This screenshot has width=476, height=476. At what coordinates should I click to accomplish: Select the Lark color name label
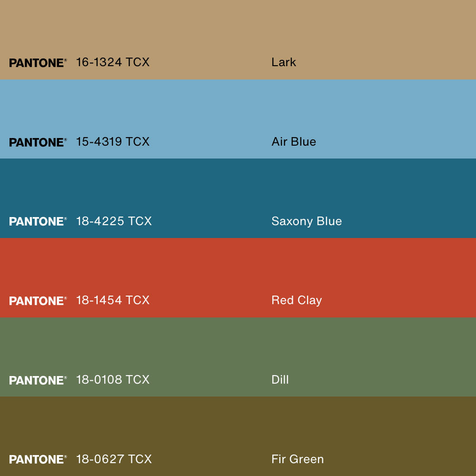point(284,62)
